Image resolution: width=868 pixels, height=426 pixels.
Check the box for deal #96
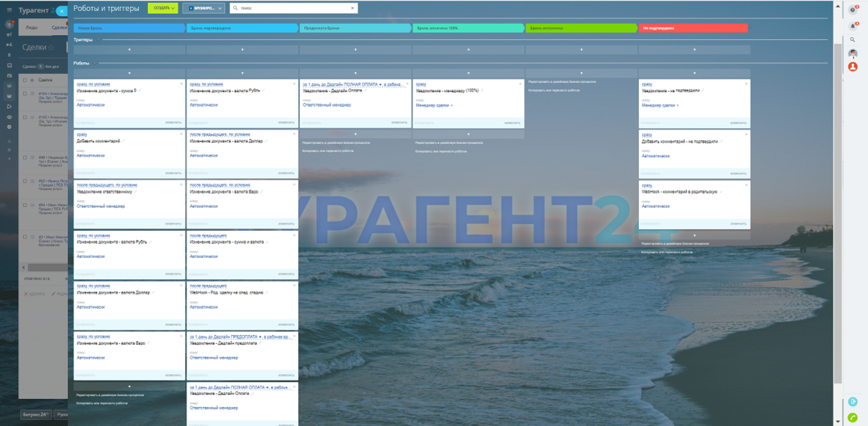(25, 157)
